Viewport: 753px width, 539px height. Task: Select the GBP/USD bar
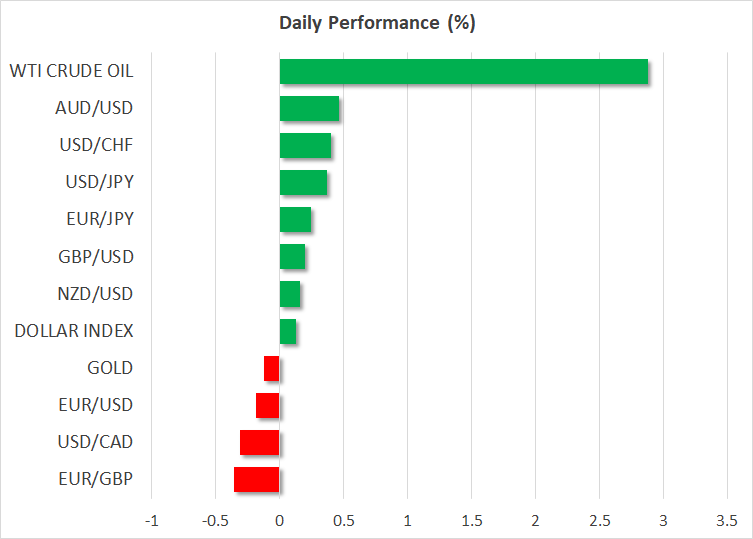[292, 257]
